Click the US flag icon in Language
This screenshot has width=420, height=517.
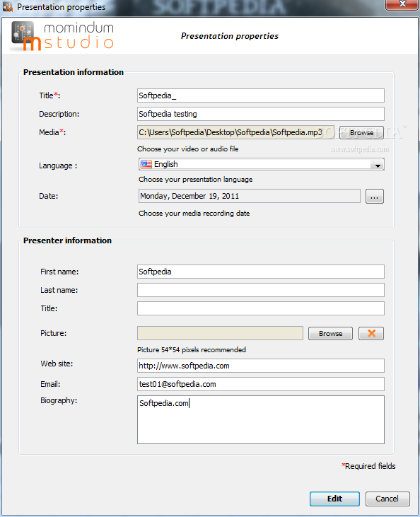(146, 164)
